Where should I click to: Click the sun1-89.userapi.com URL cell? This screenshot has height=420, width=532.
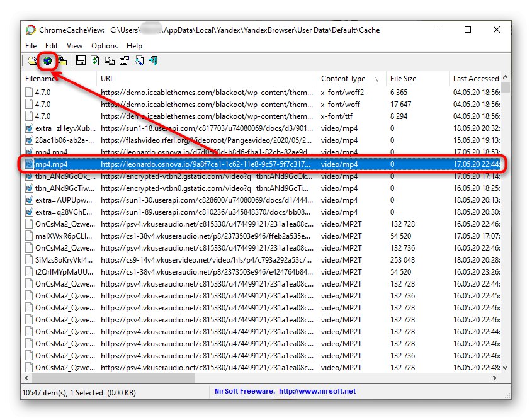(206, 212)
